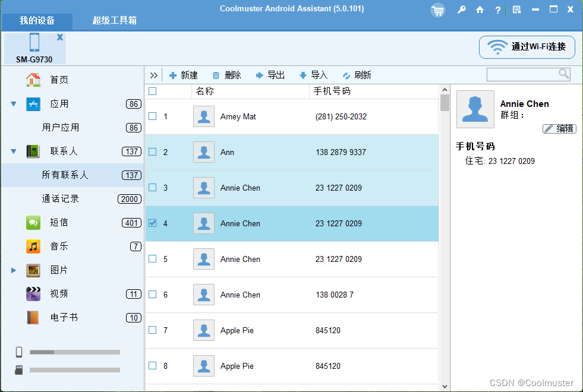583x392 pixels.
Task: Select phone number 138 0028 7
Action: point(335,295)
